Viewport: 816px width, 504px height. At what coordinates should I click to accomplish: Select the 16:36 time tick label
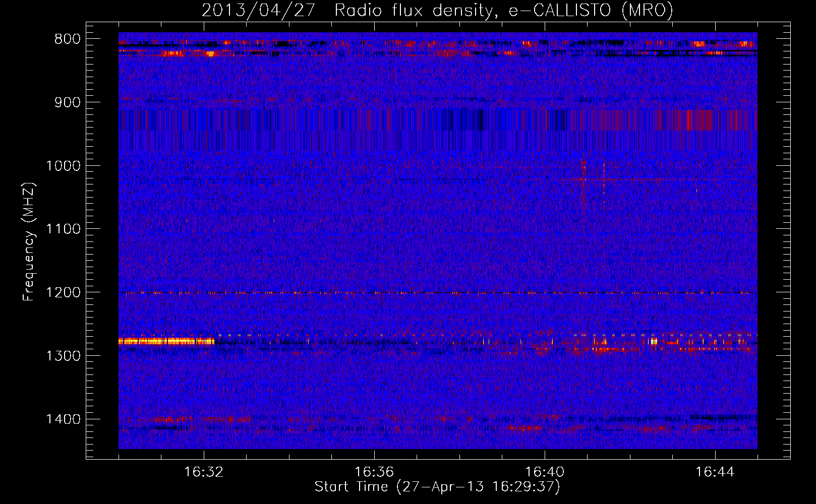point(374,472)
